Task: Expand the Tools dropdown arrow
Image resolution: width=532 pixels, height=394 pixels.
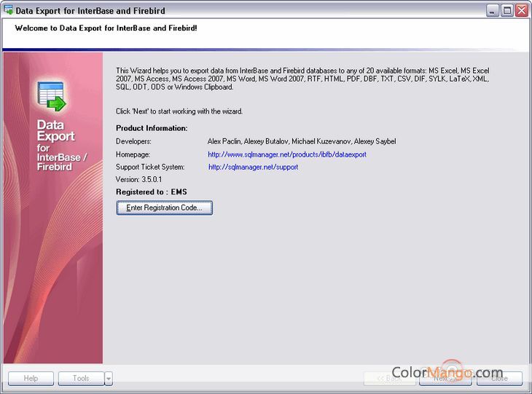Action: (x=109, y=379)
